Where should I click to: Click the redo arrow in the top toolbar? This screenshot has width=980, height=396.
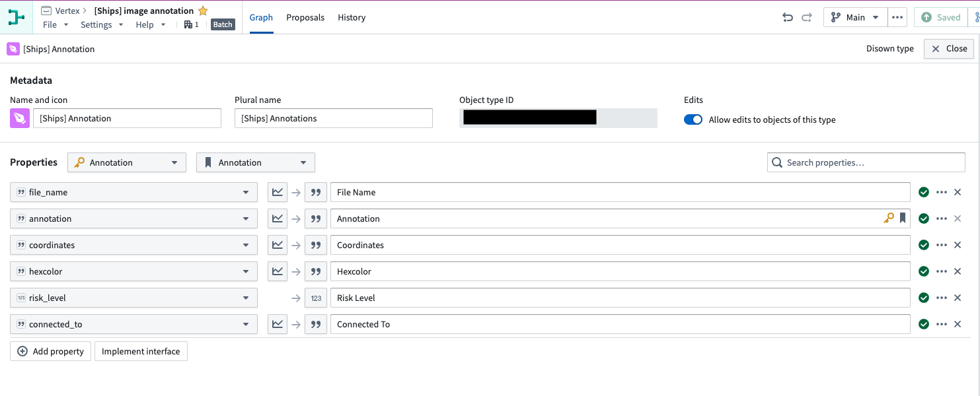pos(806,17)
